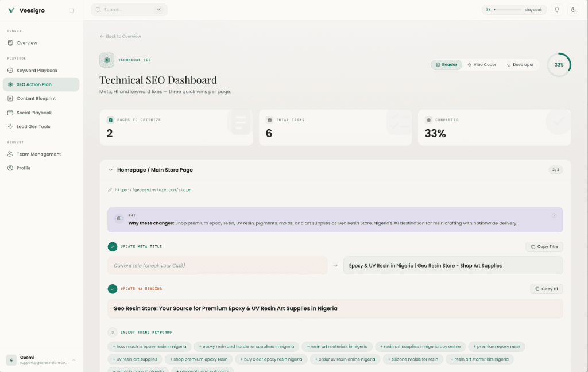Screen dimensions: 588x372
Task: Open Lead Gen Tools
Action: [41, 126]
